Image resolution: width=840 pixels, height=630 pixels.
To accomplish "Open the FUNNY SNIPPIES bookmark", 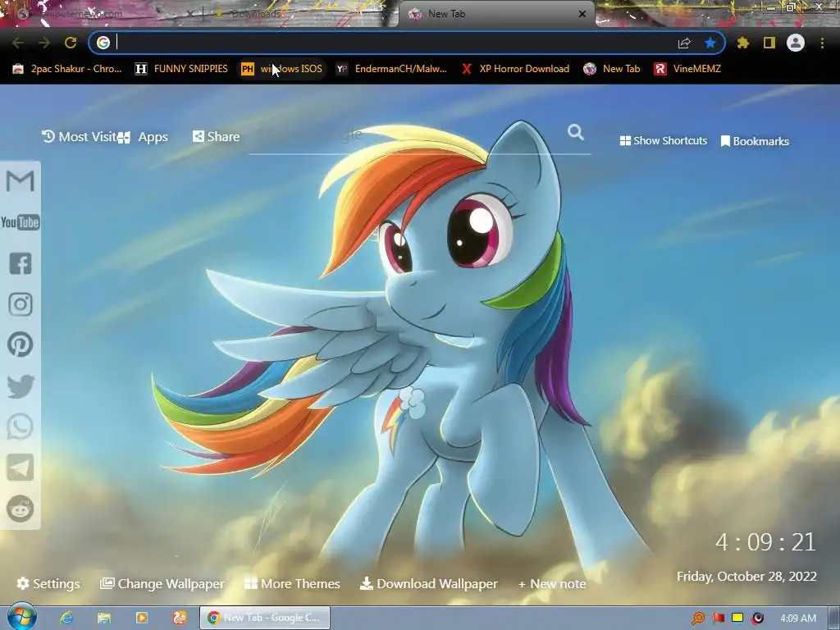I will click(x=181, y=69).
